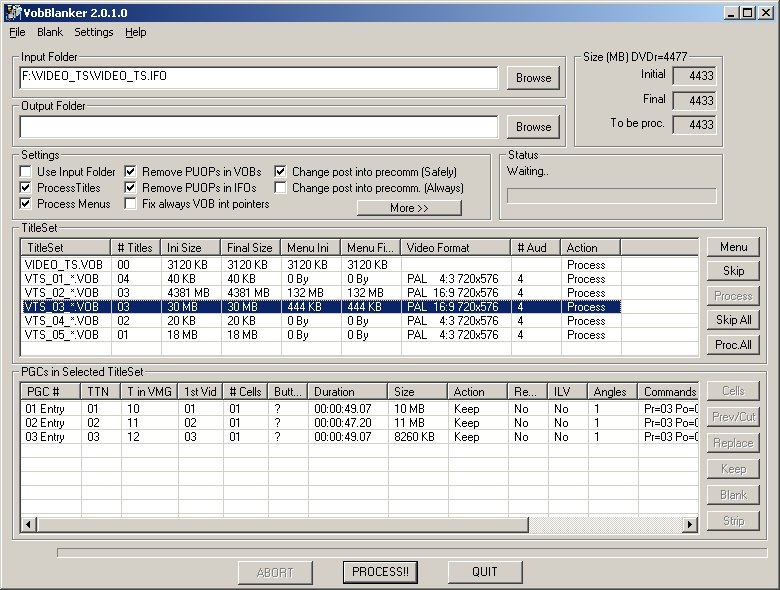Click the QUIT button
The width and height of the screenshot is (780, 590).
pyautogui.click(x=485, y=572)
